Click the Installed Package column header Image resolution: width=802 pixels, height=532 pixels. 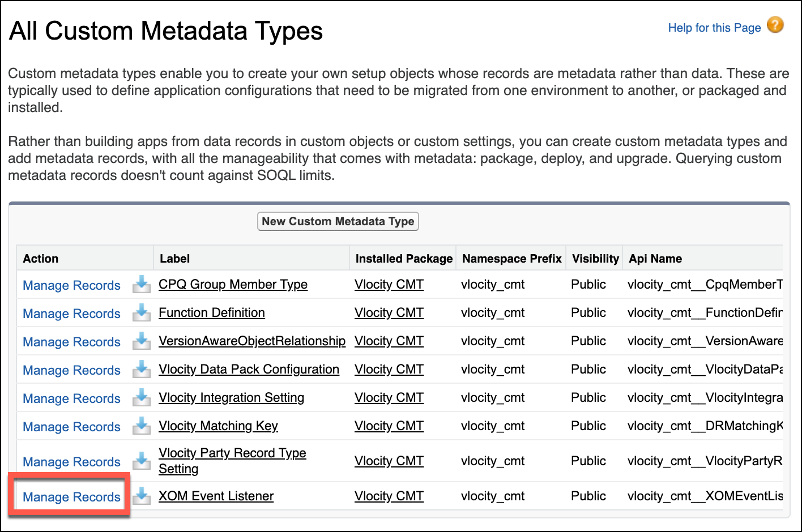click(x=404, y=259)
